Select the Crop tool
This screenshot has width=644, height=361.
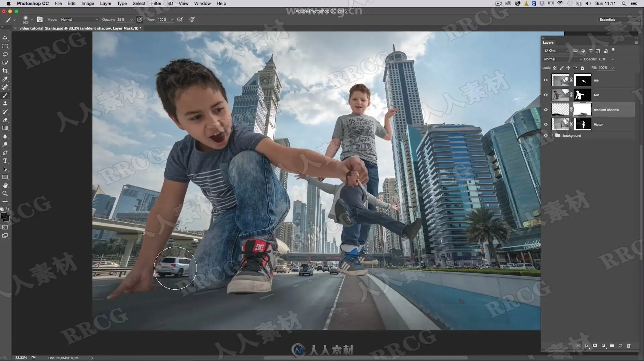pos(5,71)
